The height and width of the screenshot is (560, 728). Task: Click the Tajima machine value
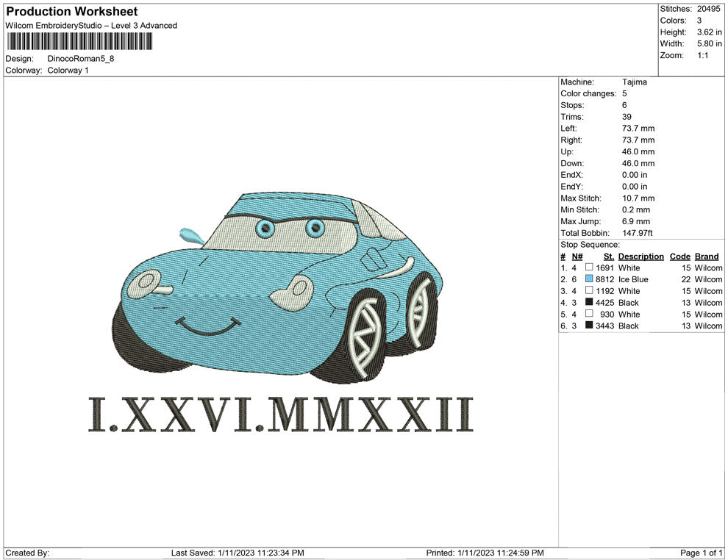click(635, 82)
